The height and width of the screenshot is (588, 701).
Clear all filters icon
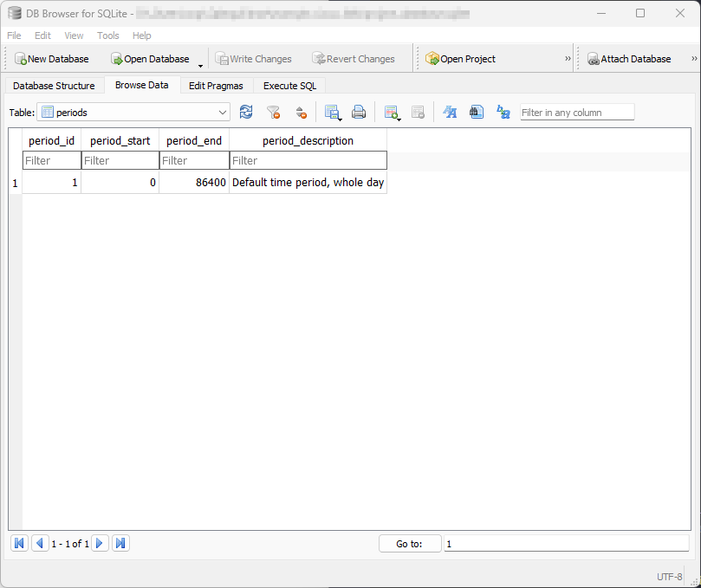(273, 113)
